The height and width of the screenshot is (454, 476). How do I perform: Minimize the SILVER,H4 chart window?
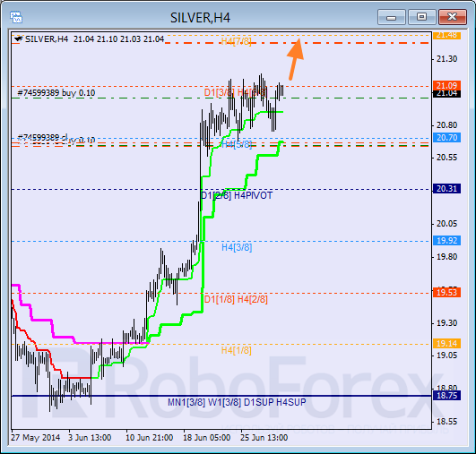(392, 17)
